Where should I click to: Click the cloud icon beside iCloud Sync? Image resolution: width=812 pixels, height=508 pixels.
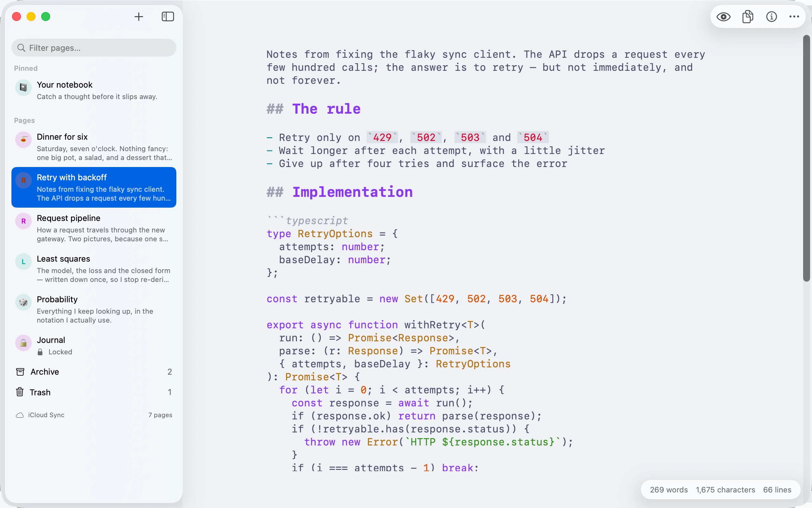20,415
